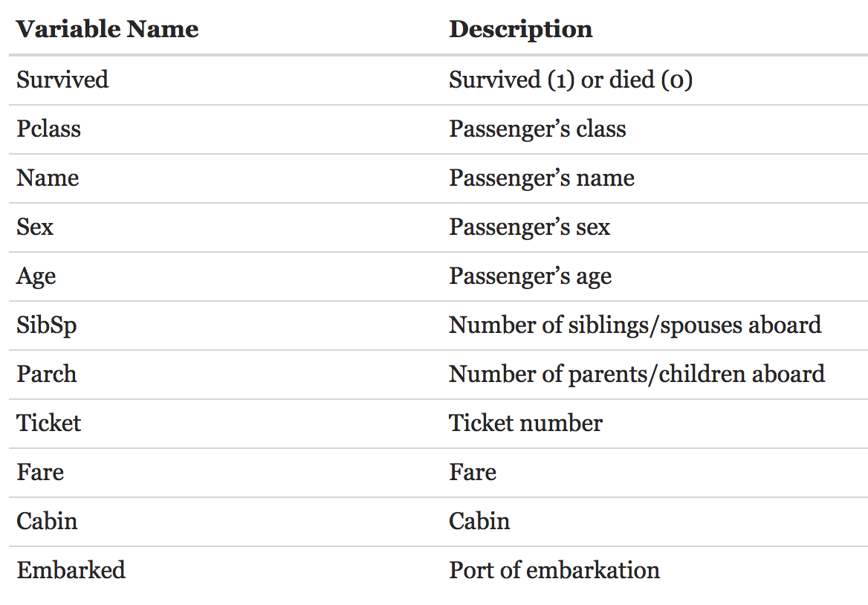Click the Cabin variable name cell

[47, 522]
